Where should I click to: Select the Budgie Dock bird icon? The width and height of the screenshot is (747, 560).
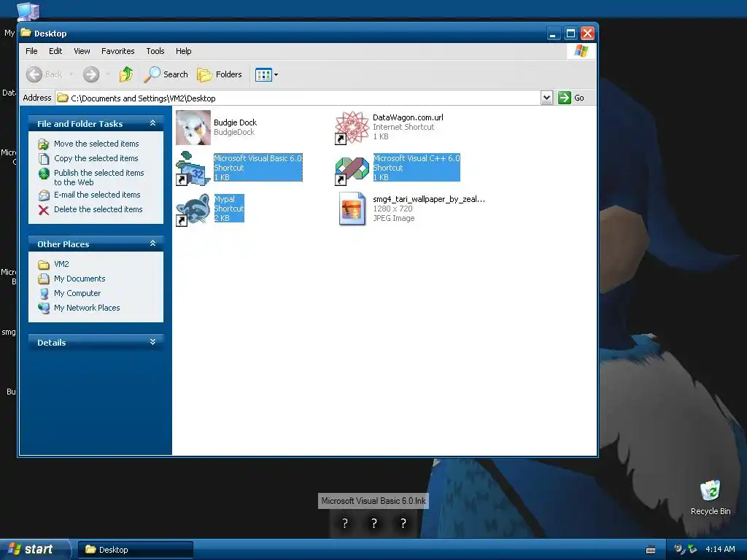pos(193,128)
